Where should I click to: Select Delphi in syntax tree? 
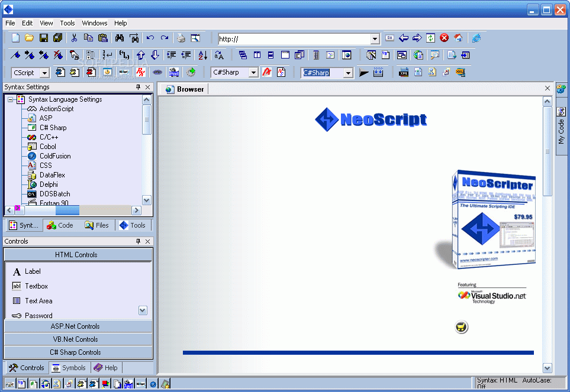(x=49, y=184)
